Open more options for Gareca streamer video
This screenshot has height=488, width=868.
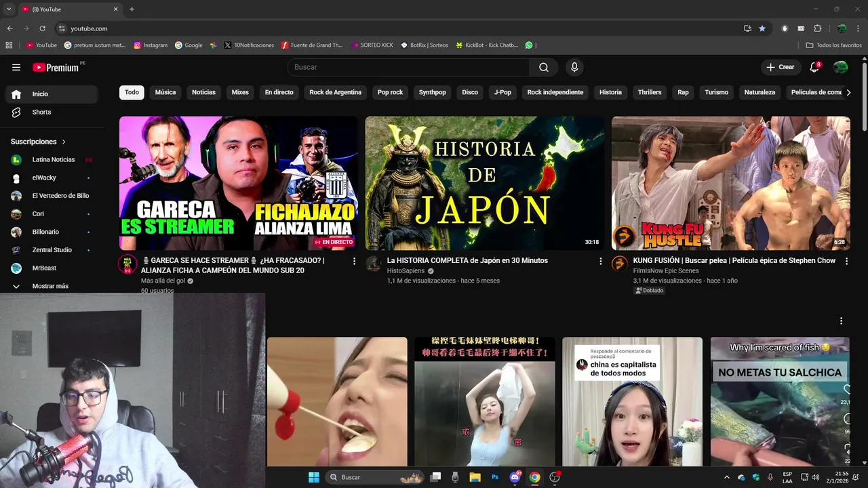point(354,261)
